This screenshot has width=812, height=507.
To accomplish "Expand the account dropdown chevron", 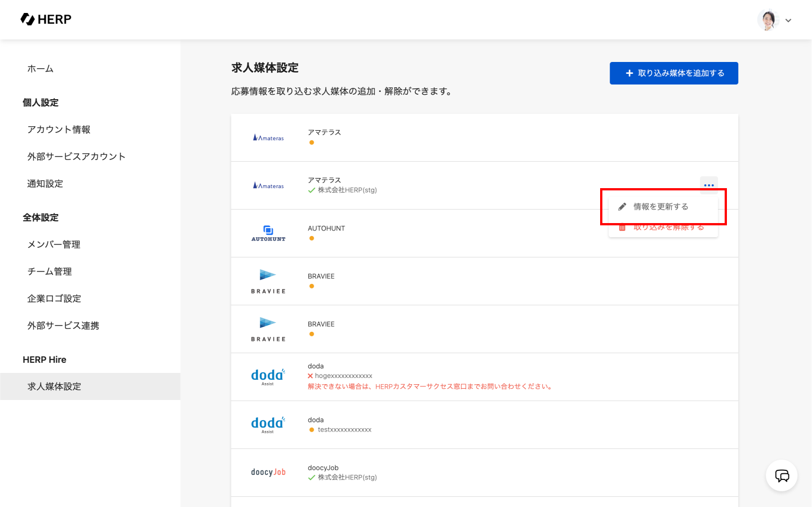I will [x=788, y=20].
